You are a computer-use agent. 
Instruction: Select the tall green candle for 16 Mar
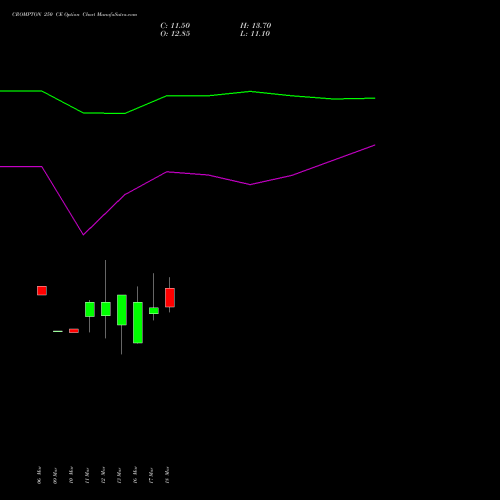(x=138, y=322)
